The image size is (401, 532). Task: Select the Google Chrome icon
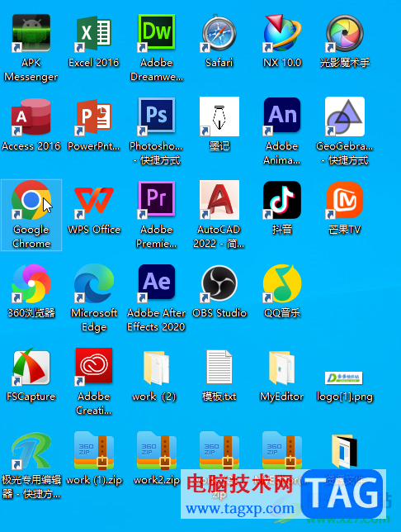coord(31,200)
